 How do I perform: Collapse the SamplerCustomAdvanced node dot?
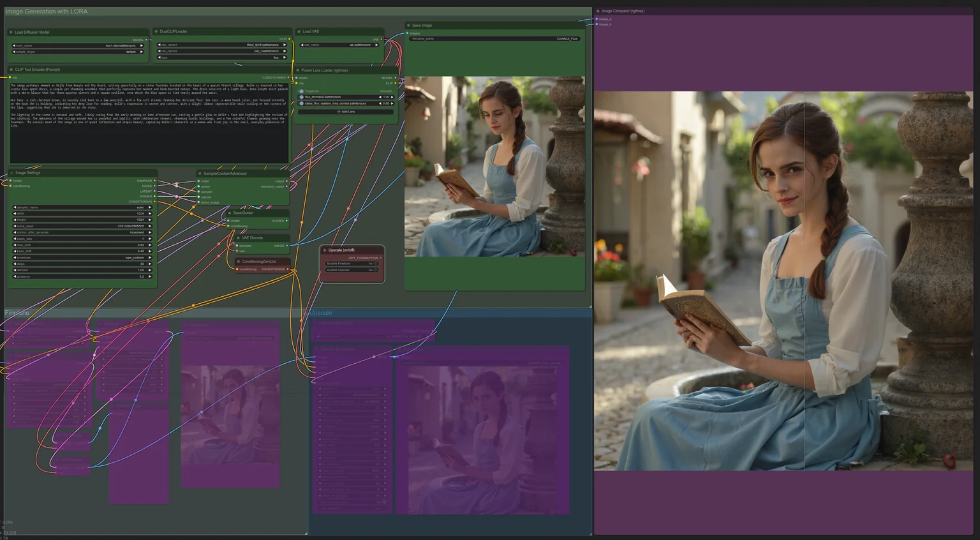coord(200,174)
